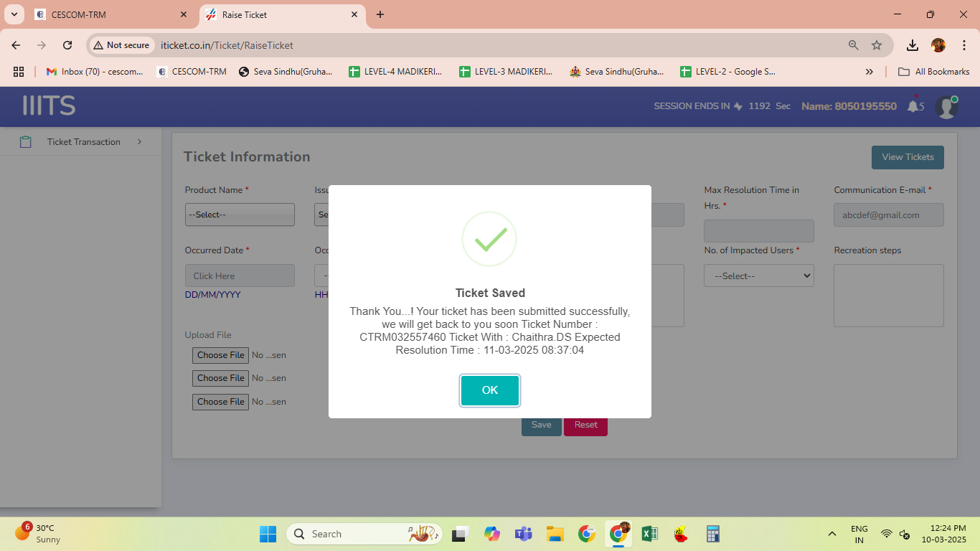Screen dimensions: 980x551
Task: Open the Wi-Fi network settings icon
Action: coord(887,534)
